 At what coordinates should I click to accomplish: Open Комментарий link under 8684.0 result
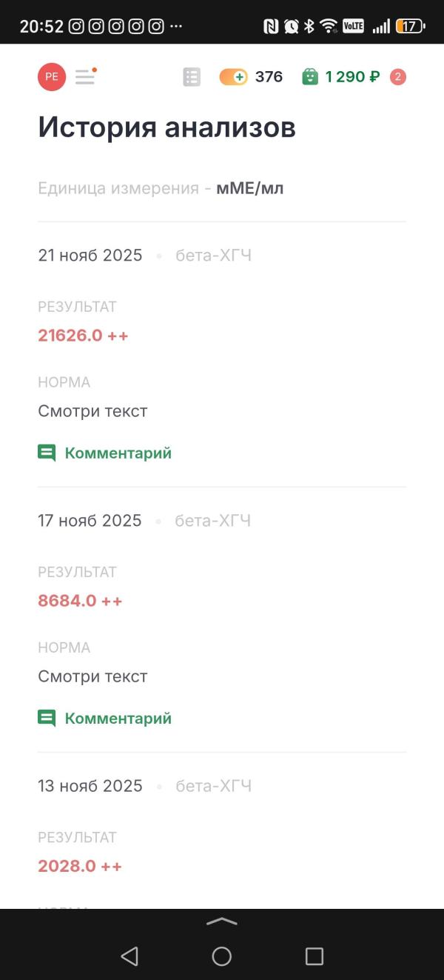118,718
